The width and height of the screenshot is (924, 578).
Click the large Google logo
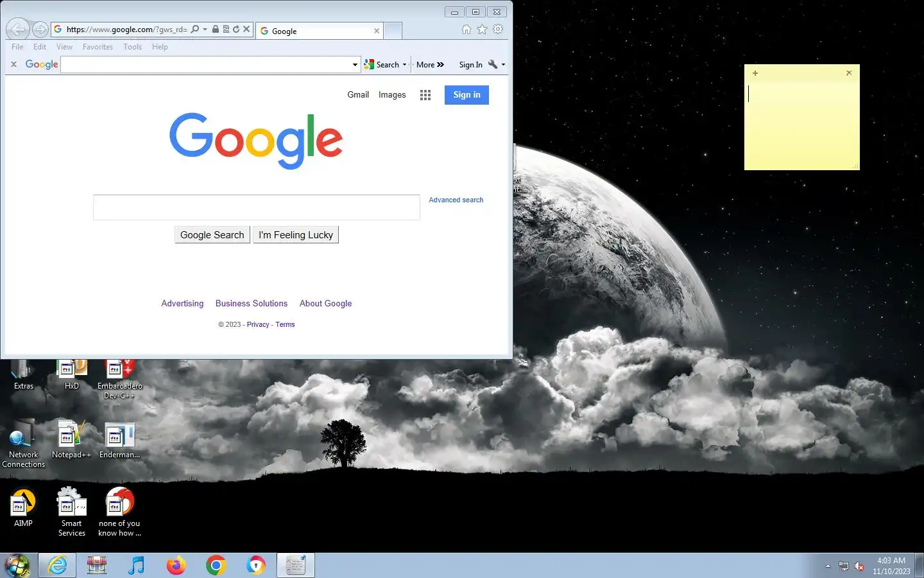point(256,141)
